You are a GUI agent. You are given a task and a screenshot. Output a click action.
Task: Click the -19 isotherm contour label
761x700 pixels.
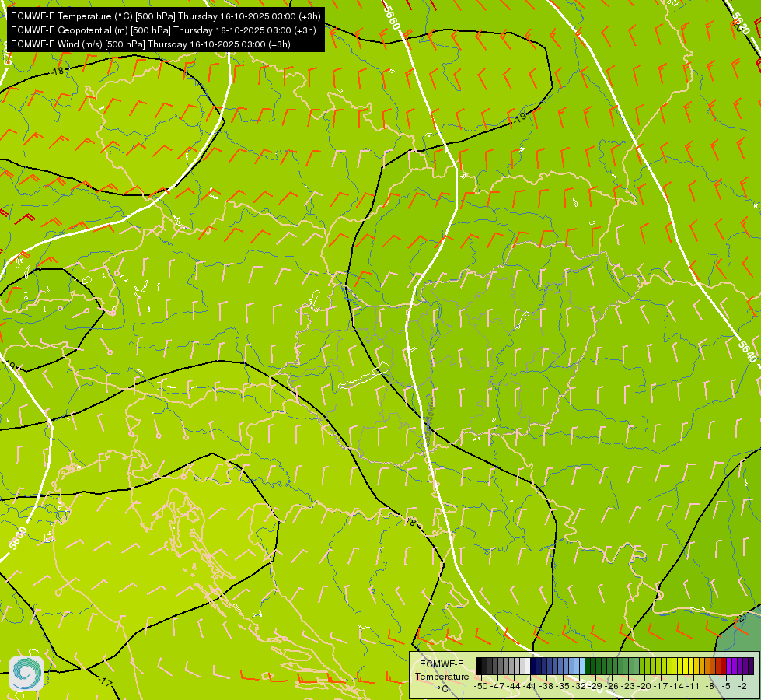(520, 117)
